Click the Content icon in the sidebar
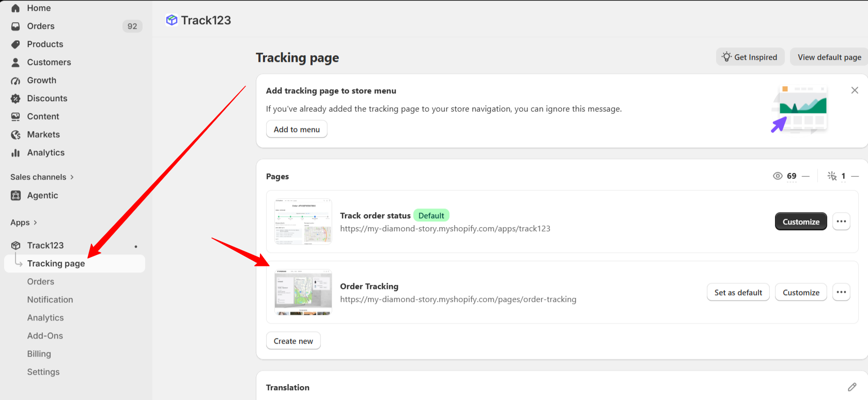 [x=16, y=117]
